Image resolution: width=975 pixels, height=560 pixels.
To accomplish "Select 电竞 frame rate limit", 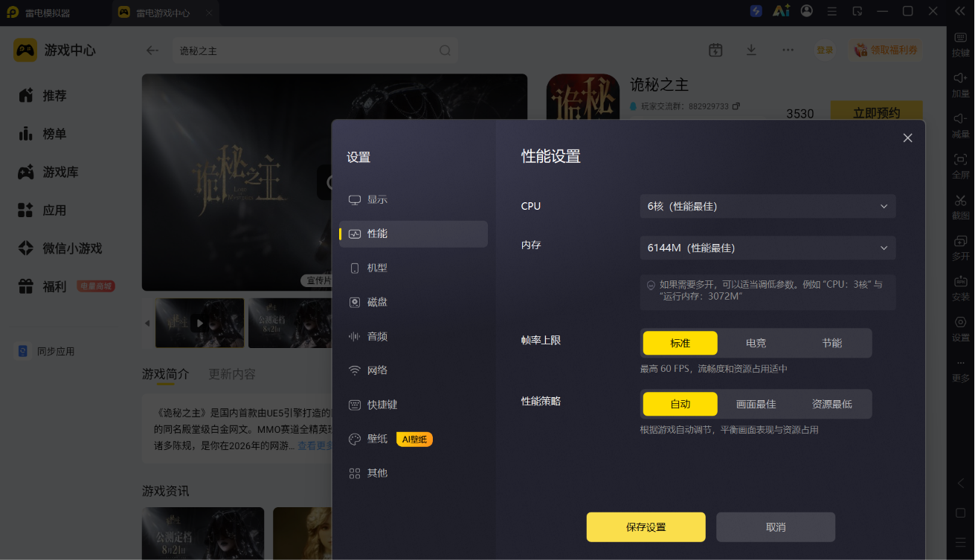I will pyautogui.click(x=756, y=343).
